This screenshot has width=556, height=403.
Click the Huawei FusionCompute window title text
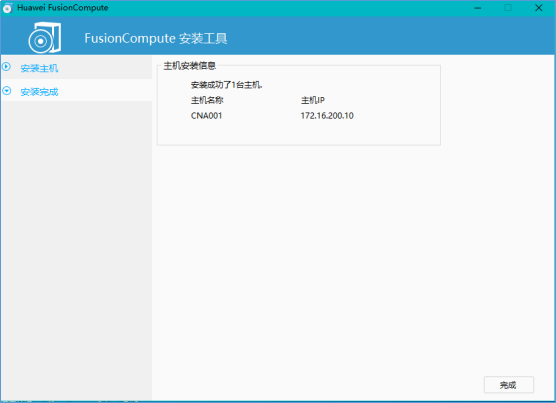pyautogui.click(x=63, y=8)
